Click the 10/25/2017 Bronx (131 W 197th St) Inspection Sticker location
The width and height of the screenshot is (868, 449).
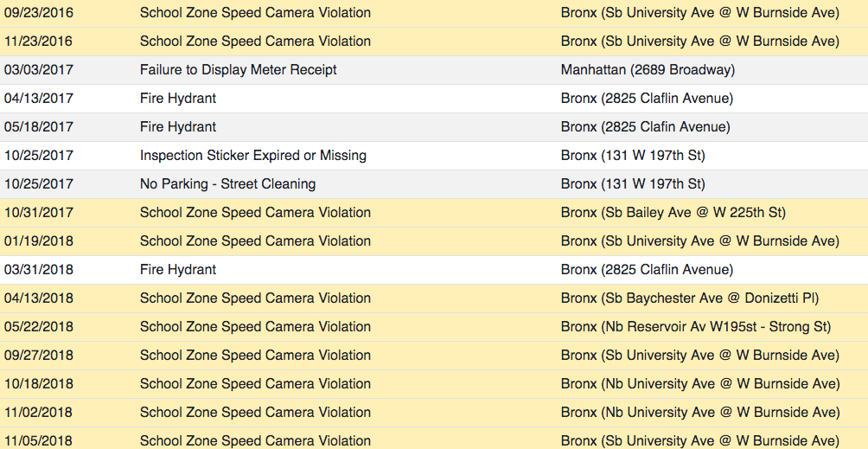pos(633,156)
